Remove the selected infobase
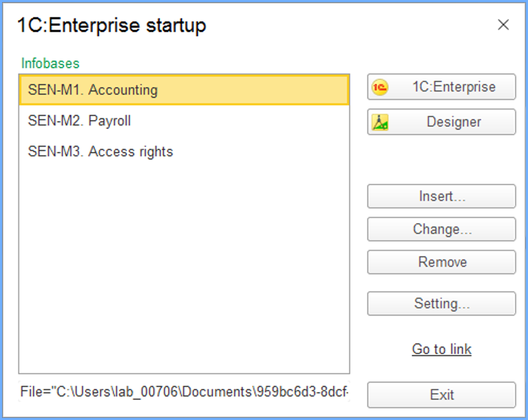Screen dimensions: 528x420 441,263
